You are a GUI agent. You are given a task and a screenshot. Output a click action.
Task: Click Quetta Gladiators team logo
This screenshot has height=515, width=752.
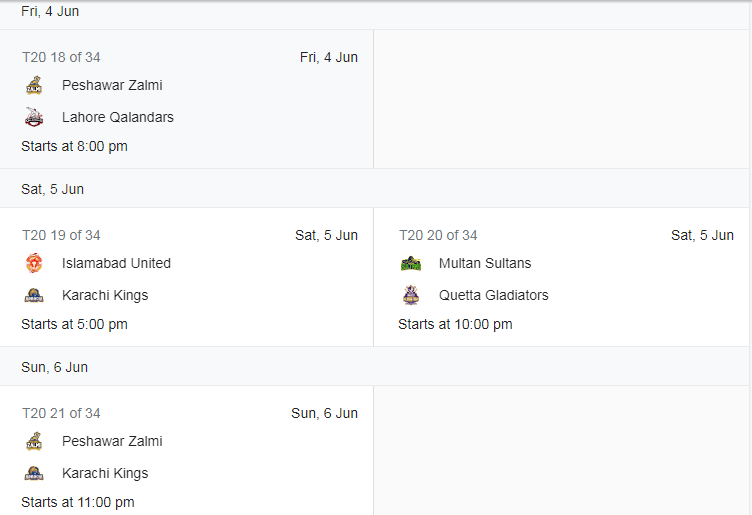(411, 295)
